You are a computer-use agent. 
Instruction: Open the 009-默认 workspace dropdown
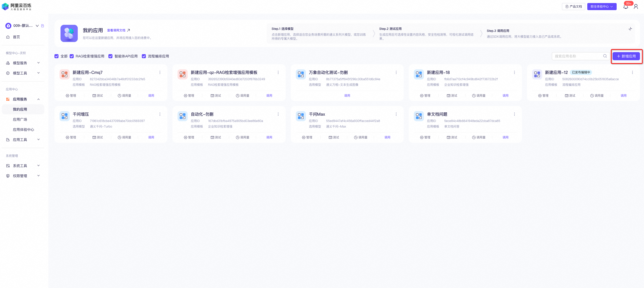[x=37, y=26]
